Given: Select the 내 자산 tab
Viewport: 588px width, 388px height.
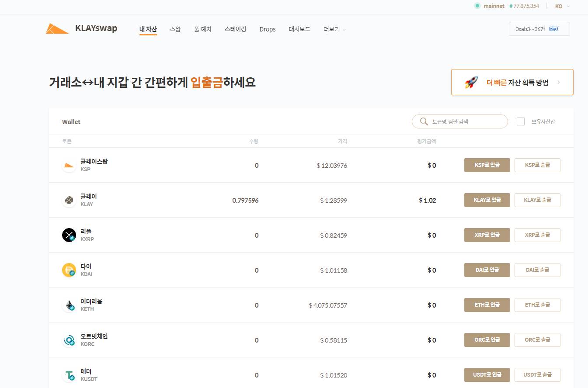Looking at the screenshot, I should [x=148, y=29].
